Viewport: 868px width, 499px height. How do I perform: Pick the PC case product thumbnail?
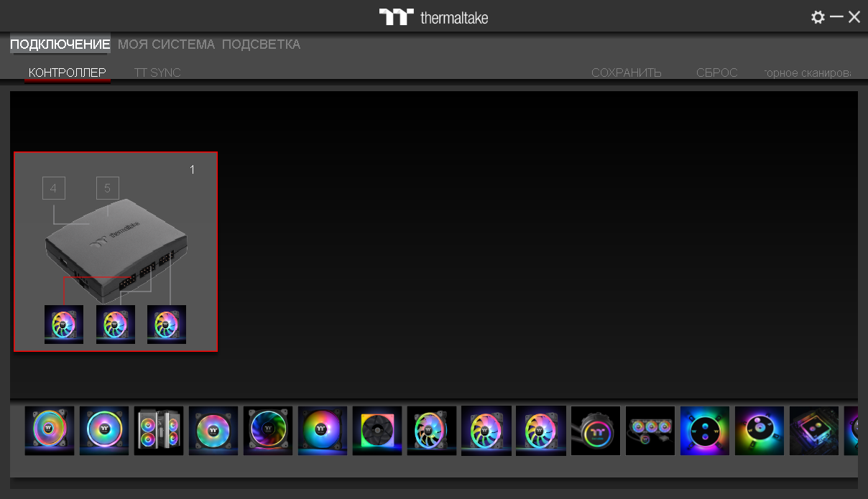coord(159,431)
